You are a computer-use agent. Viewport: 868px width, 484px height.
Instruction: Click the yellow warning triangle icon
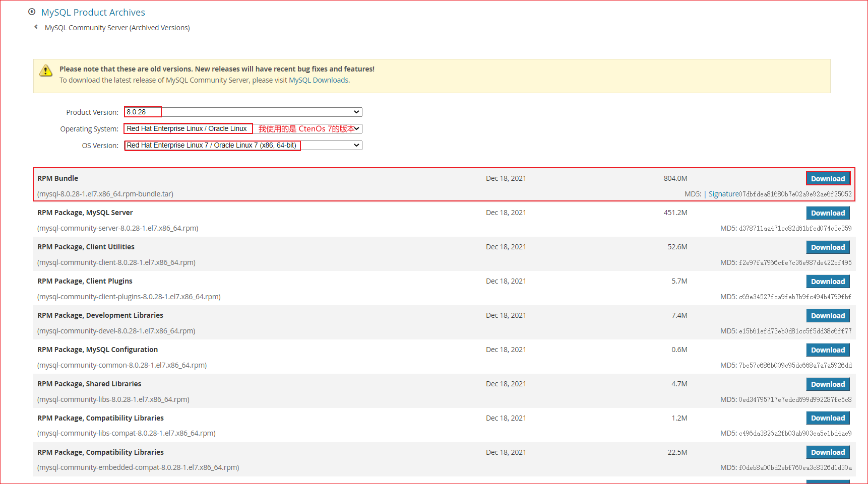tap(46, 71)
